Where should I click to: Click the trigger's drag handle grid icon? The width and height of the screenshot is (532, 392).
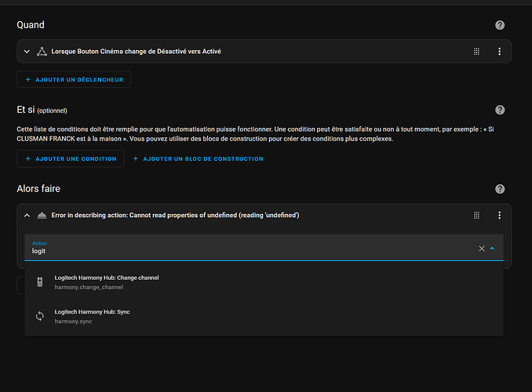[476, 51]
